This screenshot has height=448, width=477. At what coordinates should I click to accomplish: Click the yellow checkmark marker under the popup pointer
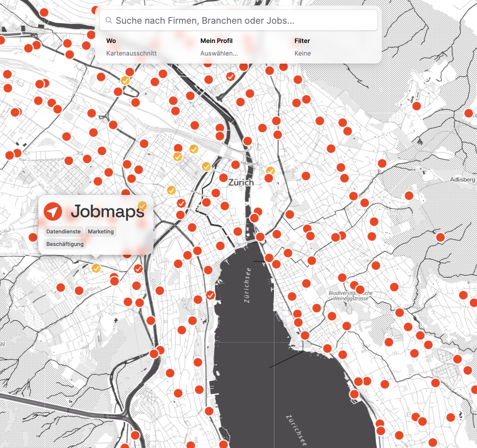96,268
